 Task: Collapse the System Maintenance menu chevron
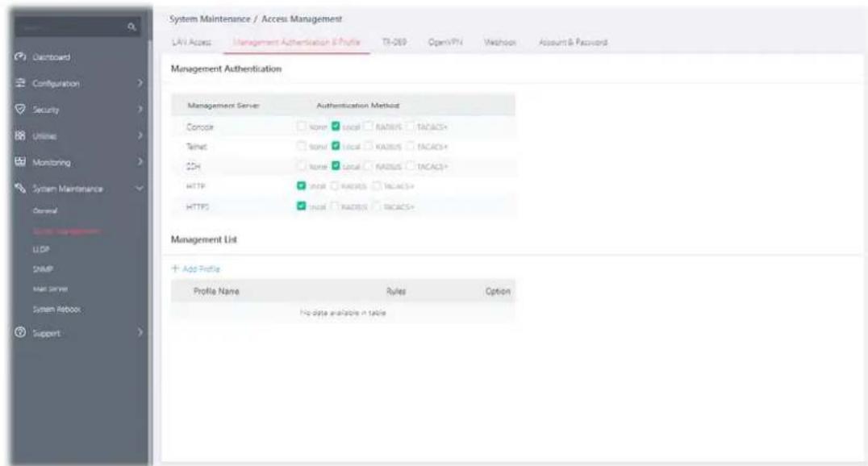140,188
